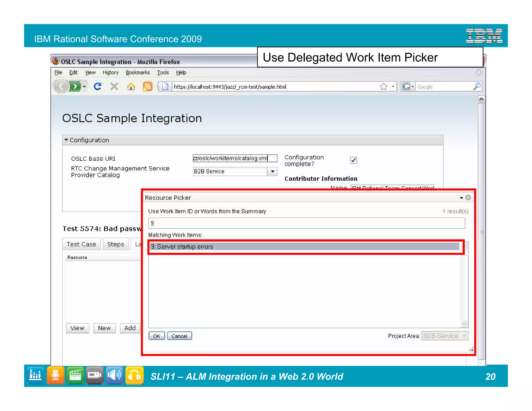
Task: Click the Firefox forward arrow button
Action: pos(75,86)
